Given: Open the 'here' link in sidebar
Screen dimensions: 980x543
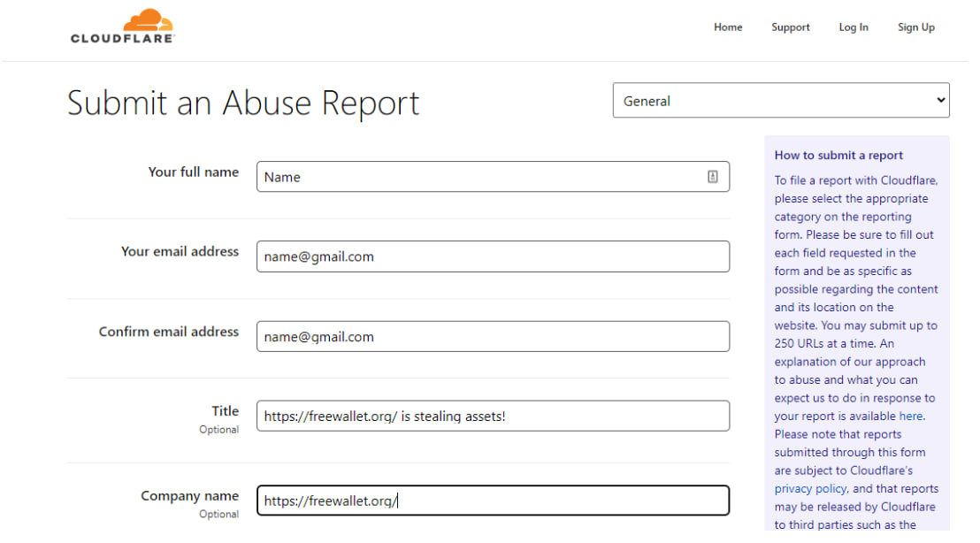Looking at the screenshot, I should 911,417.
